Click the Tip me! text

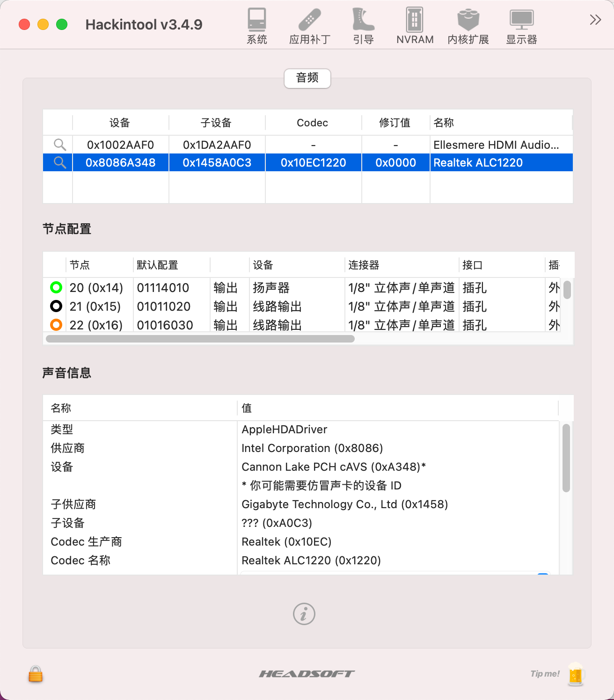tap(545, 674)
